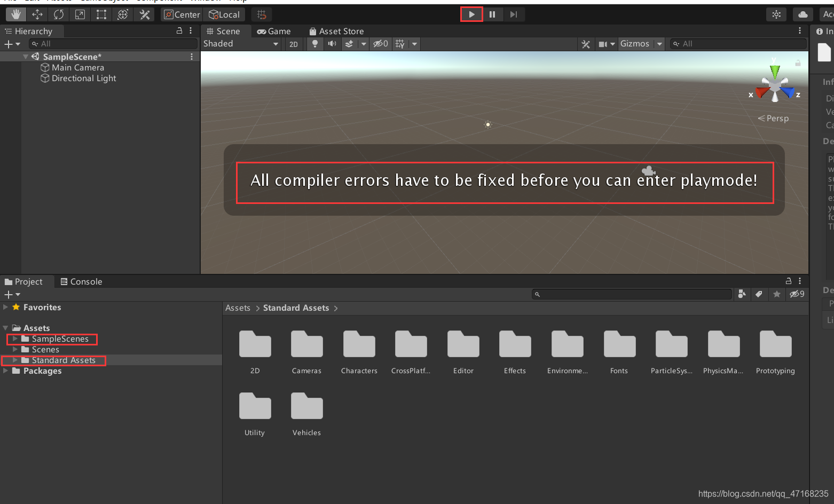The height and width of the screenshot is (504, 834).
Task: Toggle scene grid visibility
Action: (x=400, y=44)
